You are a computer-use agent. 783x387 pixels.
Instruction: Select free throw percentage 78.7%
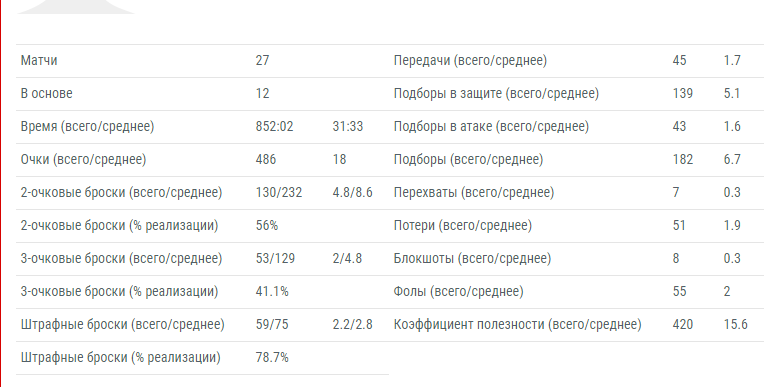pos(272,357)
